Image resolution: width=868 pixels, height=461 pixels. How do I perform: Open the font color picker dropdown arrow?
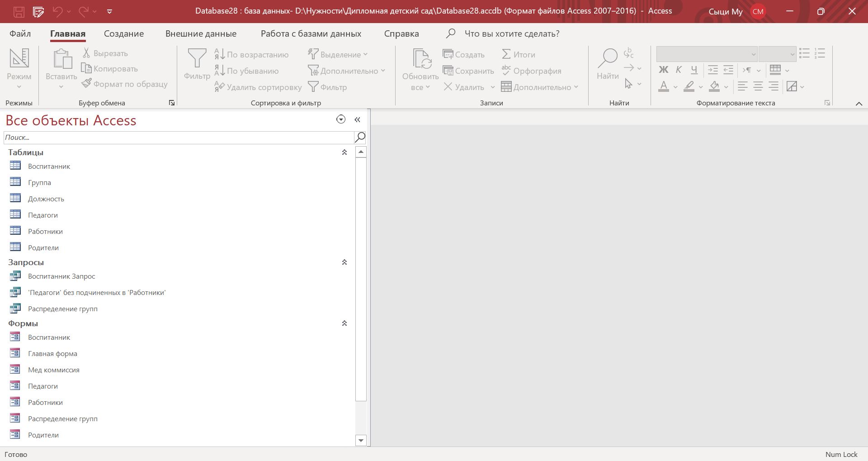pos(675,87)
